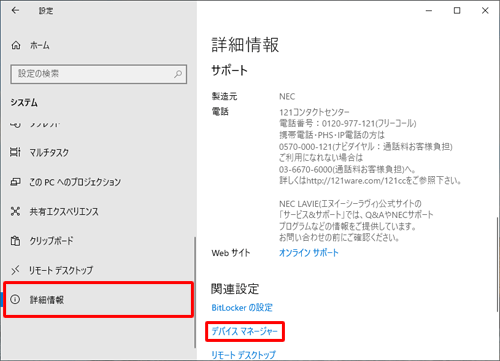Click the サポート section heading

coord(229,70)
